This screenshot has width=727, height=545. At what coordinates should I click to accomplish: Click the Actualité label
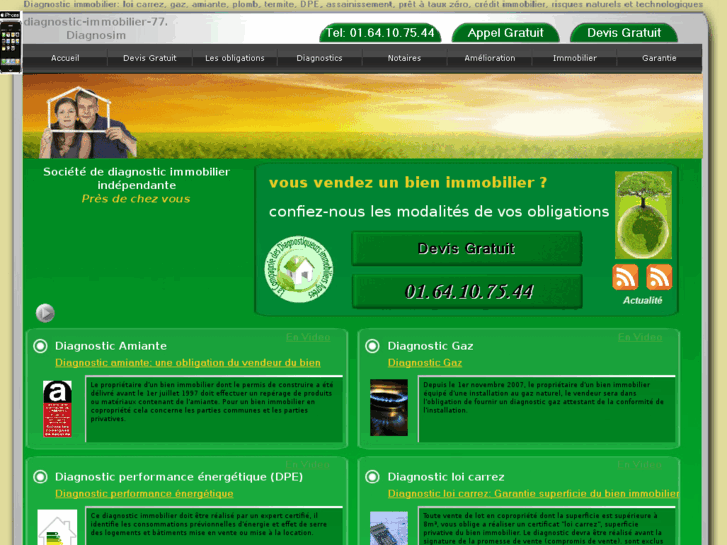(x=642, y=301)
